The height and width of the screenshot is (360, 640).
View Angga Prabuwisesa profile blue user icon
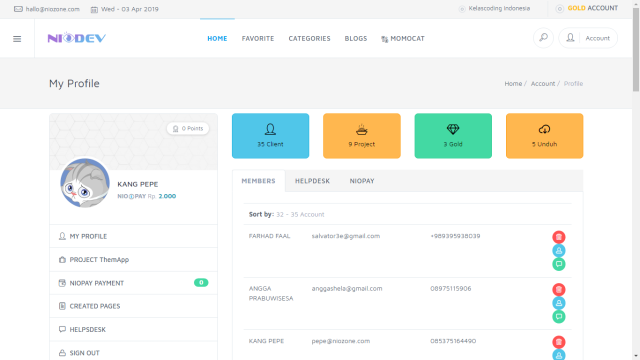(559, 303)
